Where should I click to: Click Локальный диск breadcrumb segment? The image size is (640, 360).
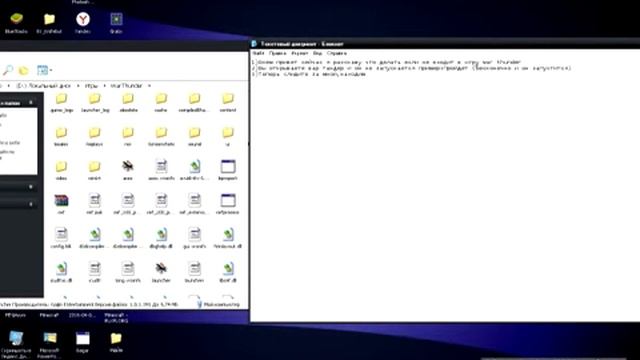44,86
